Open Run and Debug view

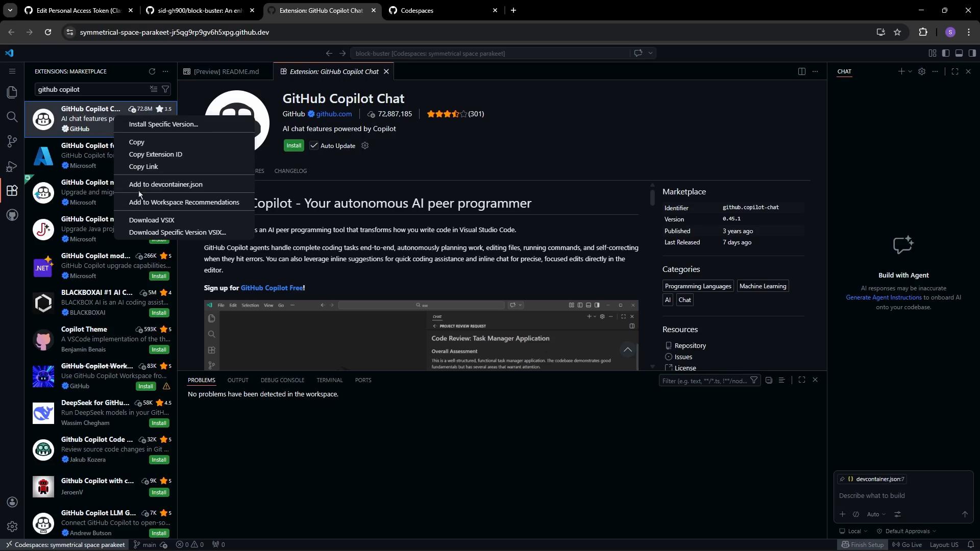click(x=12, y=166)
